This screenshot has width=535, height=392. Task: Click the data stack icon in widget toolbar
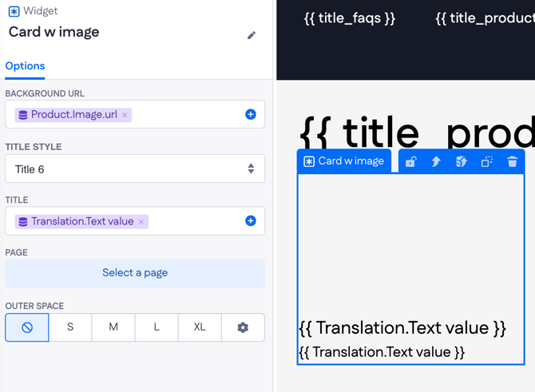click(461, 161)
